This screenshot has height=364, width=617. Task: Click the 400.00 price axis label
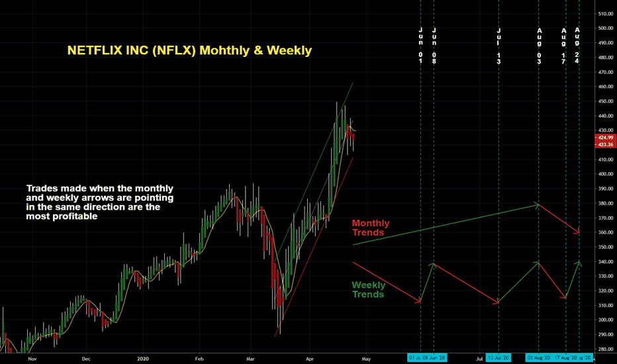tap(606, 174)
